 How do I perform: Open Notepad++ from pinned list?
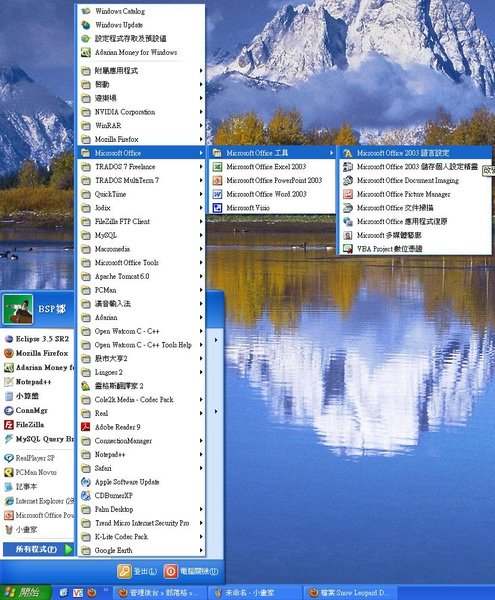click(x=37, y=382)
